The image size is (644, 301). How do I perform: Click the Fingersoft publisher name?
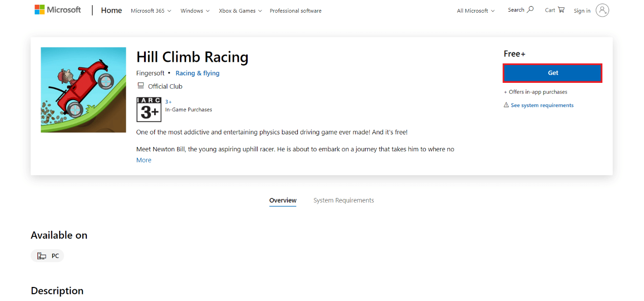(150, 73)
